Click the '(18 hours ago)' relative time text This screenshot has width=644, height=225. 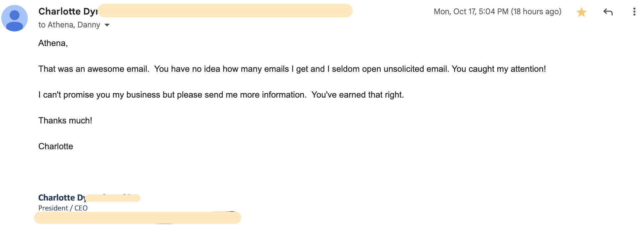click(536, 12)
